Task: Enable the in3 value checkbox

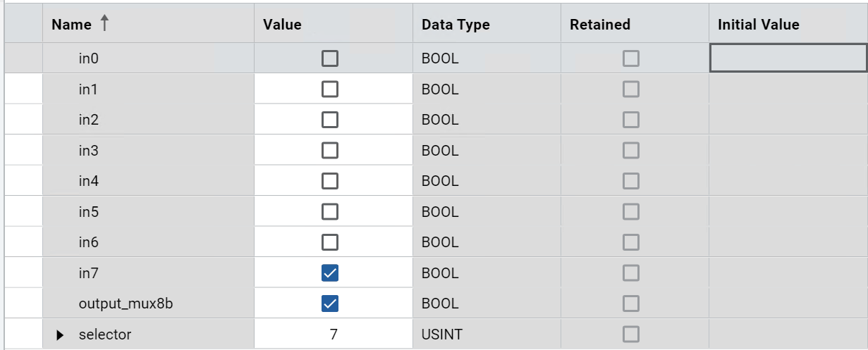Action: pos(329,151)
